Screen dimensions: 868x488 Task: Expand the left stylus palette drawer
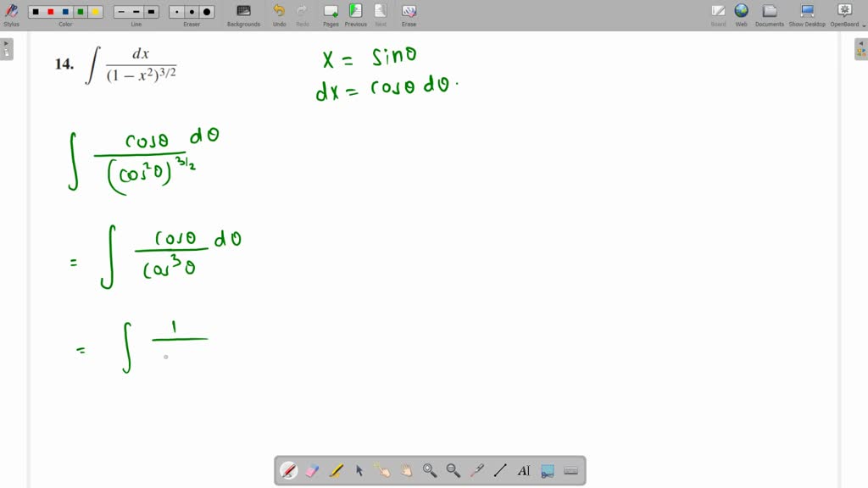tap(7, 48)
